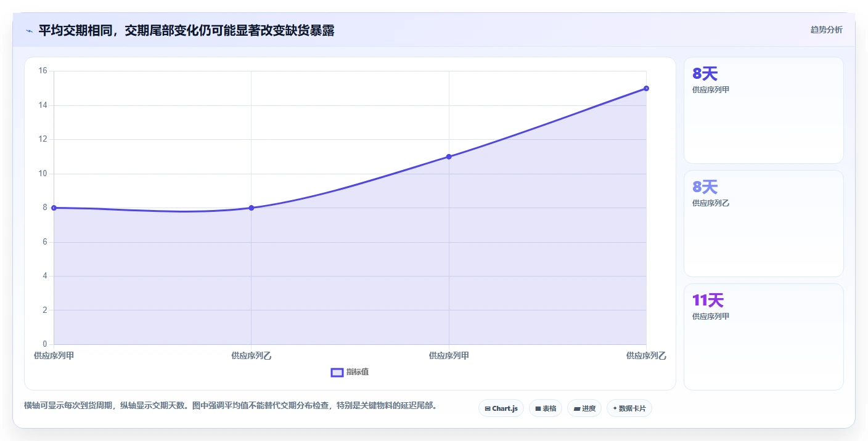Click the footer description starting with 横轴可显示
This screenshot has height=441, width=868.
click(x=231, y=405)
